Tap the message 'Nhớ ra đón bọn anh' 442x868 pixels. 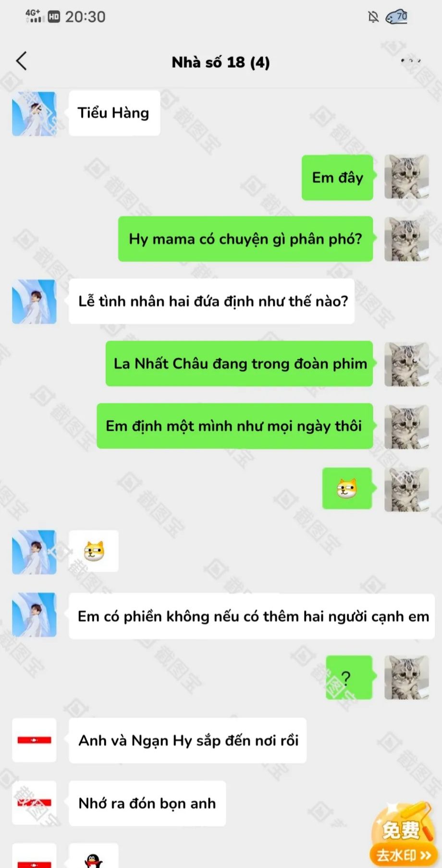pyautogui.click(x=147, y=803)
